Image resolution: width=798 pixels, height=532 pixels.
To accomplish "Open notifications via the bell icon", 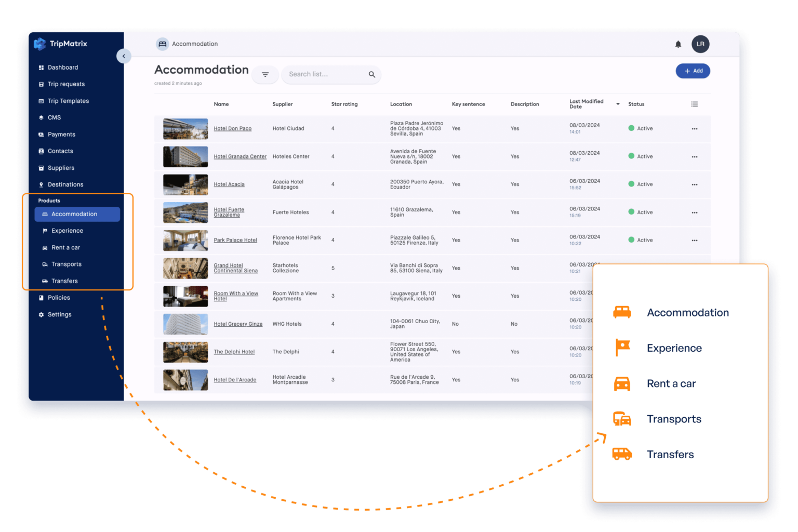I will pyautogui.click(x=678, y=44).
